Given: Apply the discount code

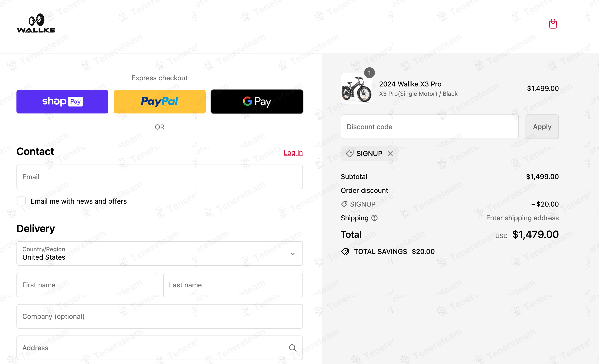Looking at the screenshot, I should [x=542, y=127].
